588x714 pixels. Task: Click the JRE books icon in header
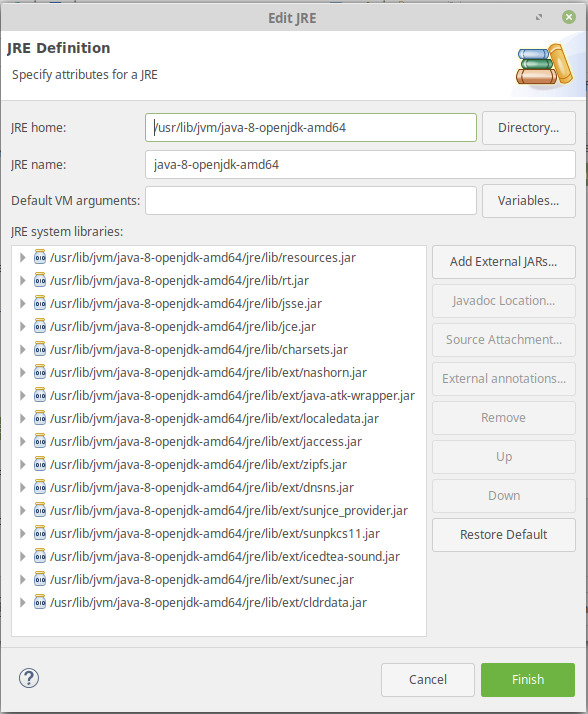point(545,65)
